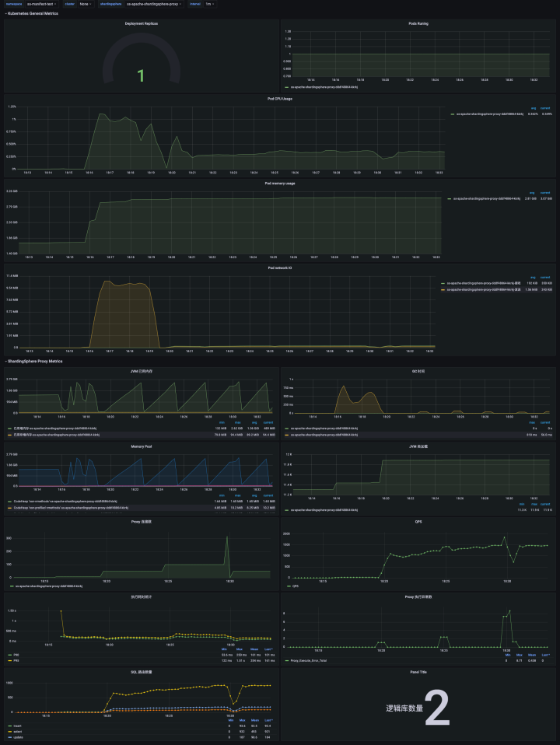Screen dimensions: 560x745
Task: Open the Pods Runing panel title menu
Action: [418, 23]
